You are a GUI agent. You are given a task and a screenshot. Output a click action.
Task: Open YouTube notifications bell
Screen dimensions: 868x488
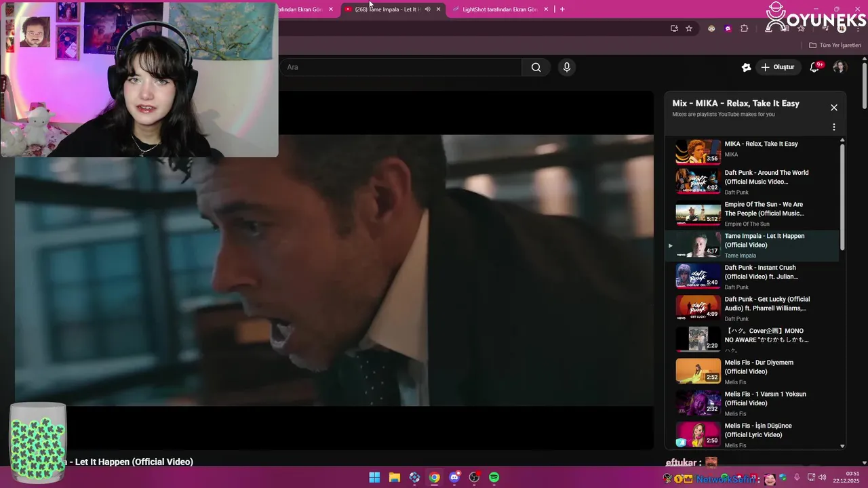815,67
